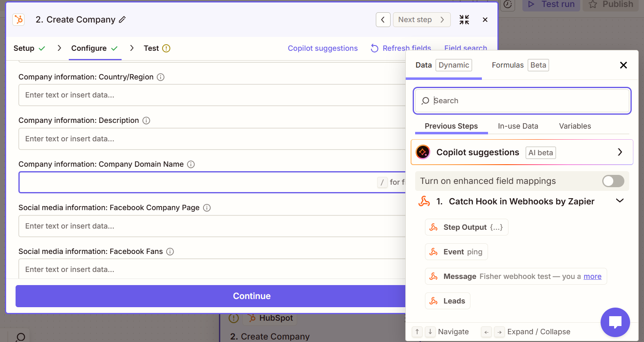Click the Facebook Company Page input field
644x342 pixels.
[x=212, y=226]
